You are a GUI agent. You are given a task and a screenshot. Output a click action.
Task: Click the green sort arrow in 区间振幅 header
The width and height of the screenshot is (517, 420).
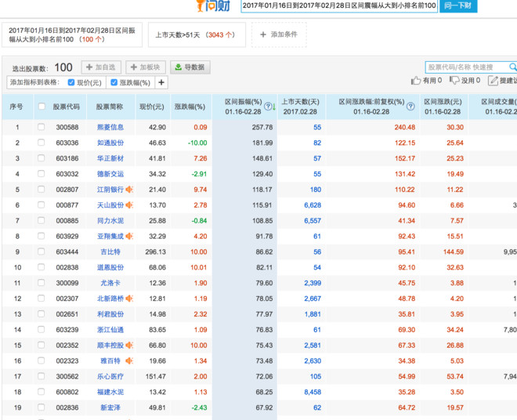point(274,107)
